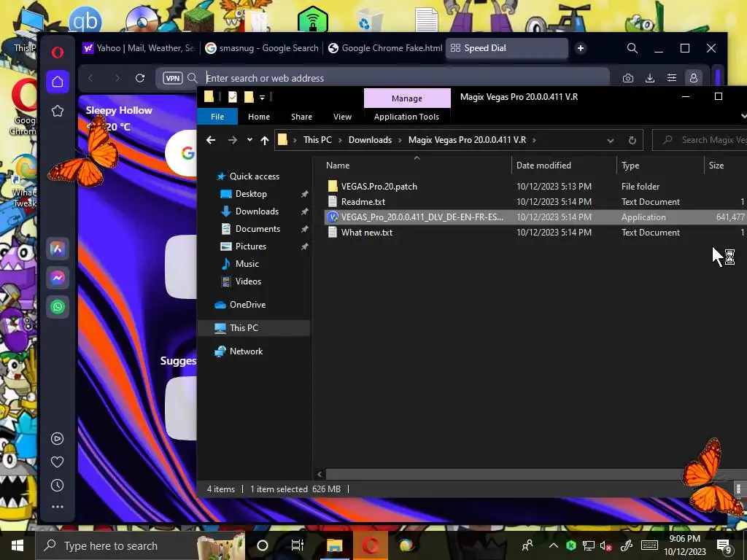Viewport: 747px width, 560px height.
Task: Open Opera Player sidebar icon
Action: pos(57,438)
